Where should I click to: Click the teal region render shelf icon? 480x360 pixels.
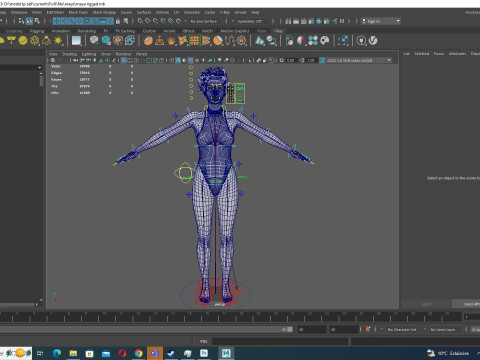(343, 41)
